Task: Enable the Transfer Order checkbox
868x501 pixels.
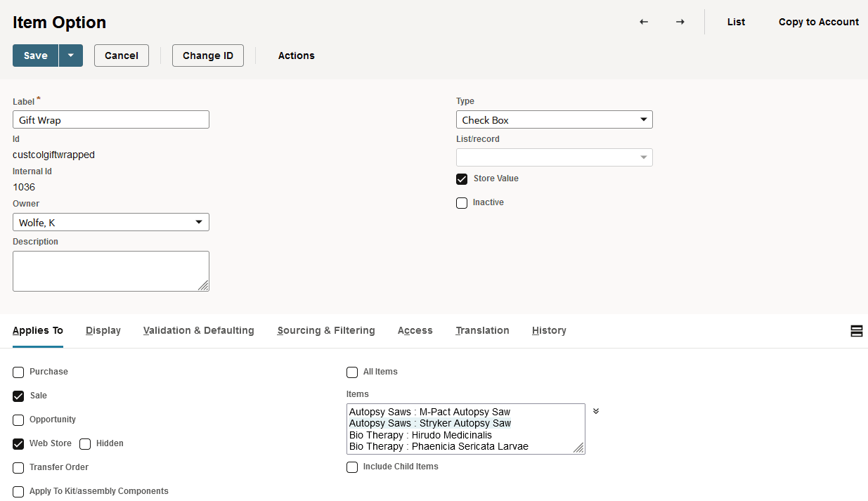Action: 18,468
